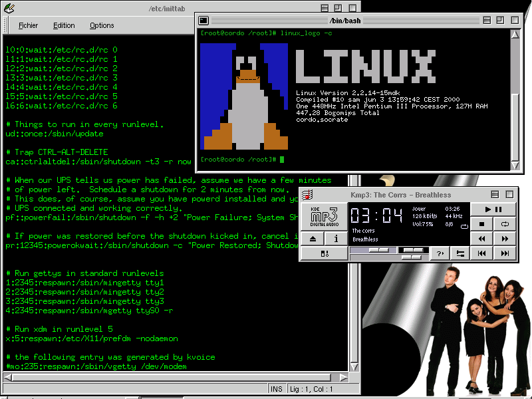Click the terminal prompt cursor after the logo
The height and width of the screenshot is (399, 532).
282,160
